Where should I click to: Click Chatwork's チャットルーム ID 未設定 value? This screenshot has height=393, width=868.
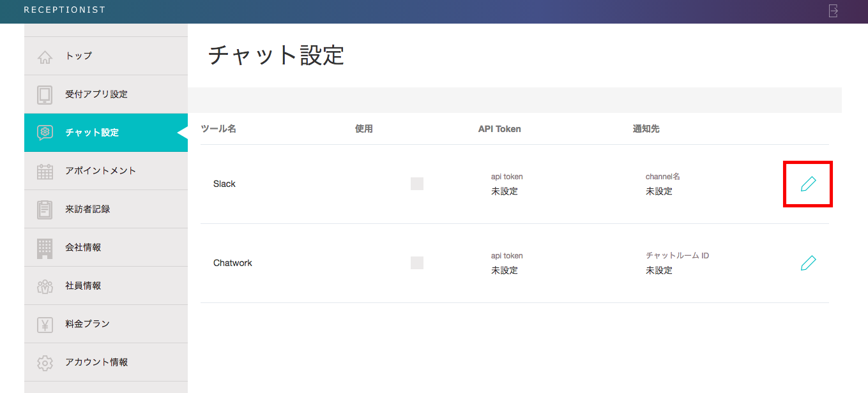click(659, 271)
